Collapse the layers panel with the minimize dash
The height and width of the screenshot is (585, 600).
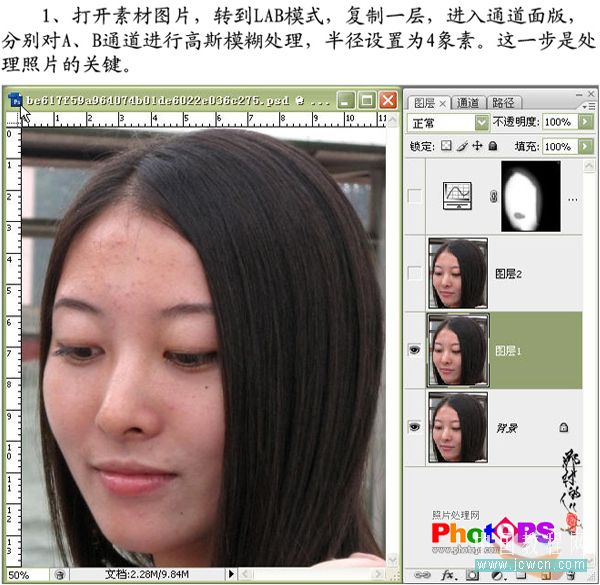579,94
